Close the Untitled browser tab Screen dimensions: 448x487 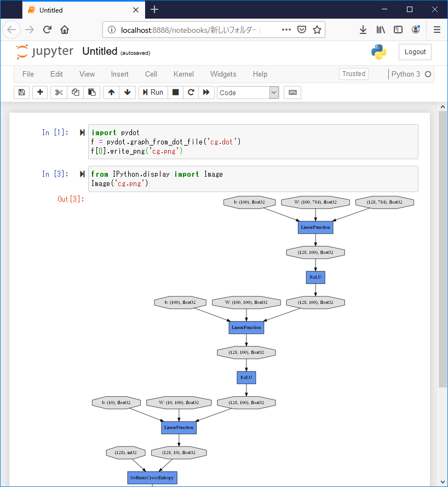click(x=136, y=10)
